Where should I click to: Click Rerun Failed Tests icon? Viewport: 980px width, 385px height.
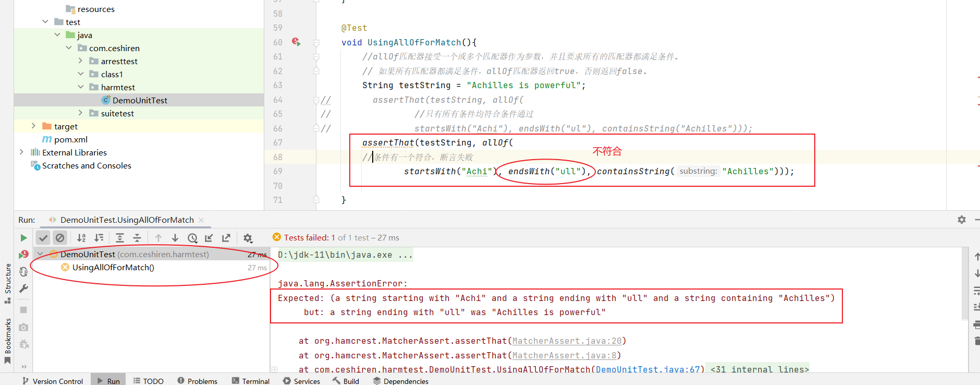(23, 255)
